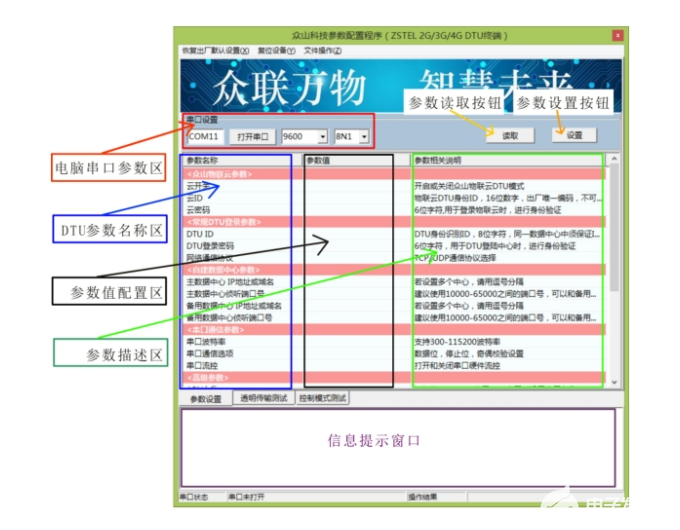Viewport: 680px width, 530px height.
Task: Open the 文件操作(Z) menu
Action: [323, 51]
